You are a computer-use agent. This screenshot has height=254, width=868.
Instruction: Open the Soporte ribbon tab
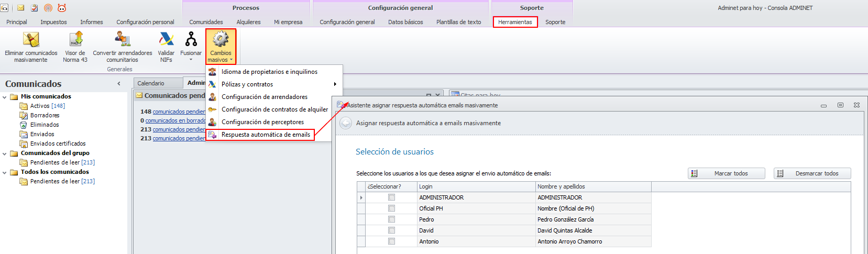[x=555, y=22]
